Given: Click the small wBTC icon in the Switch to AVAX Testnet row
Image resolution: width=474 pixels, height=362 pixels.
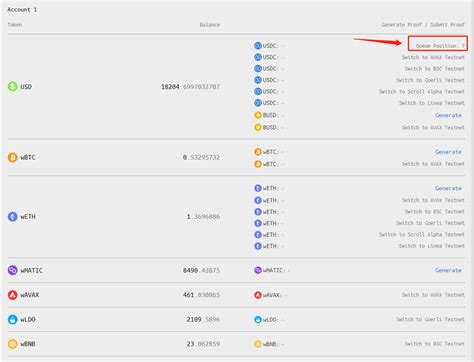Looking at the screenshot, I should [x=258, y=164].
